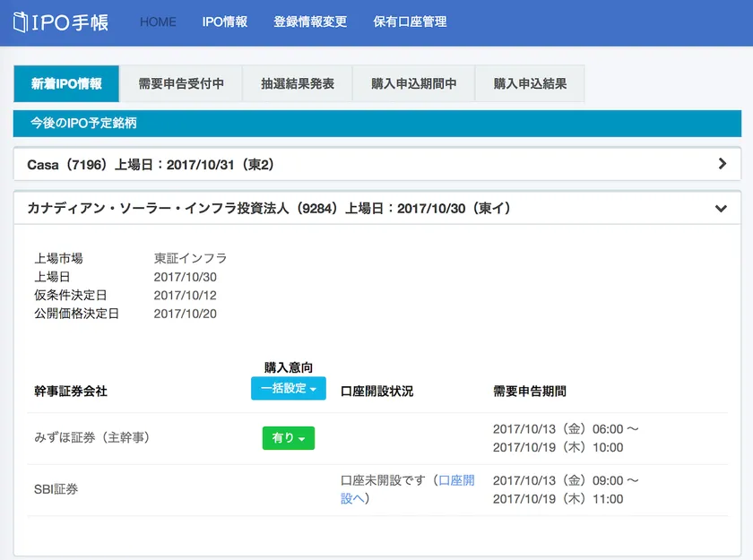Open the 一括設定 dropdown
Image resolution: width=753 pixels, height=560 pixels.
288,389
